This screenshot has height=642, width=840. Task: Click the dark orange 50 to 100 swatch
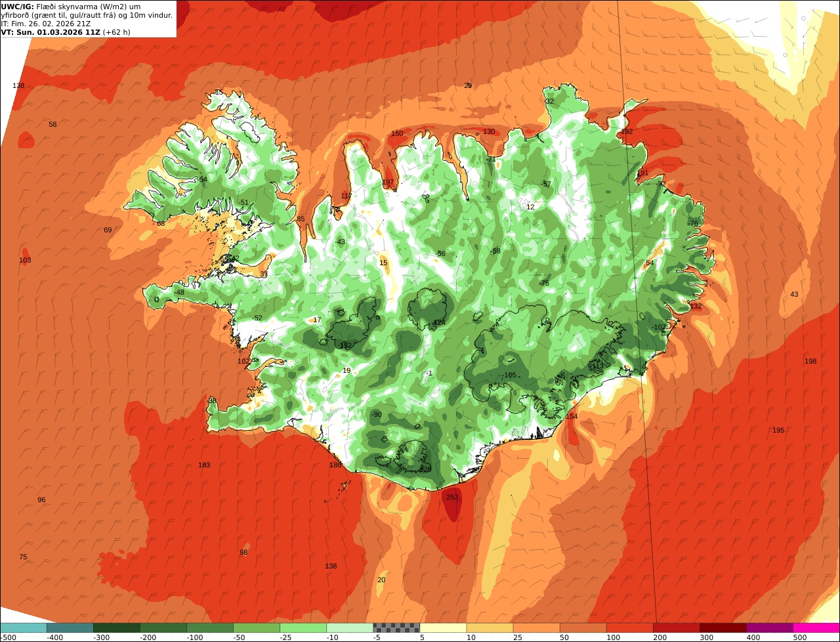pos(583,628)
